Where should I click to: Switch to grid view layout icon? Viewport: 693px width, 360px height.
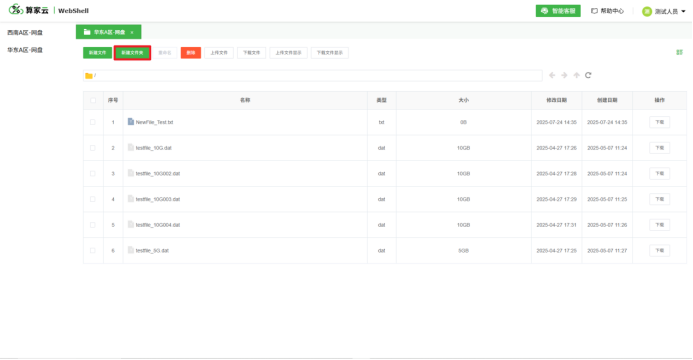(679, 53)
